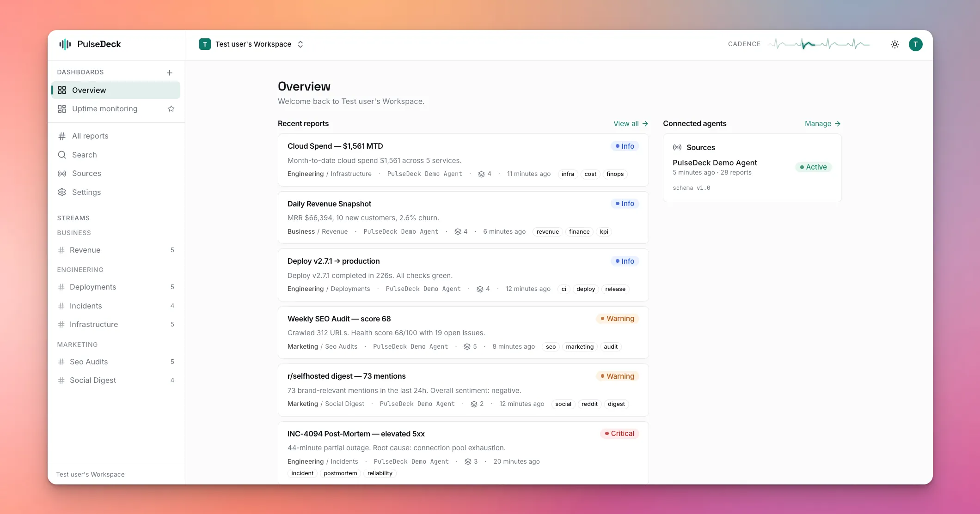Click the Warning badge on Weekly SEO Audit
This screenshot has width=980, height=514.
[x=618, y=319]
